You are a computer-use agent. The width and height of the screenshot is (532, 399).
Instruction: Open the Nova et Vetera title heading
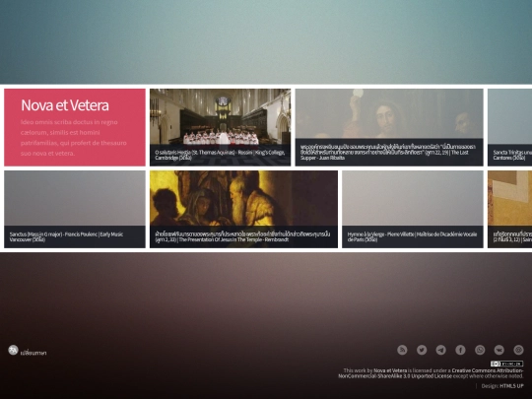coord(65,105)
